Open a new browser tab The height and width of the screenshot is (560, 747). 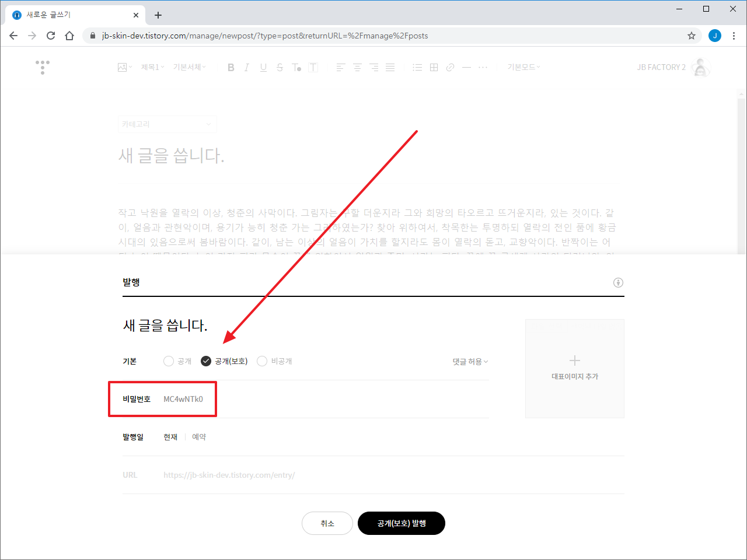point(158,15)
